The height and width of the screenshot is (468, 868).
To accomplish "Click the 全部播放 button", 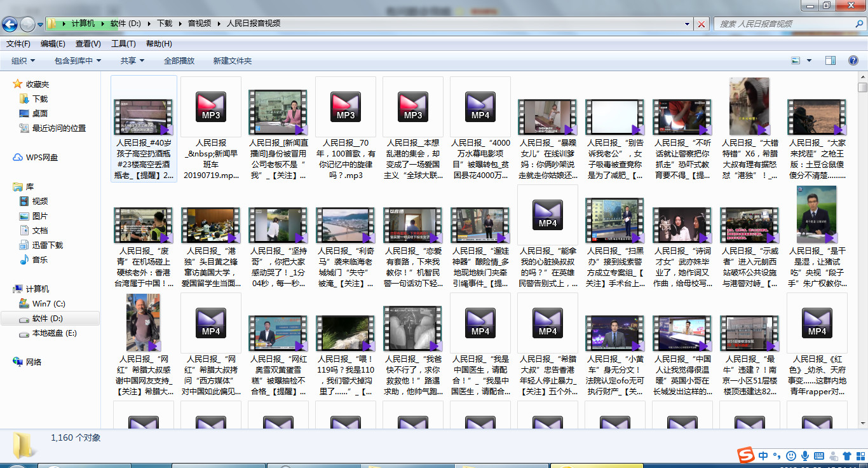I will [x=179, y=61].
